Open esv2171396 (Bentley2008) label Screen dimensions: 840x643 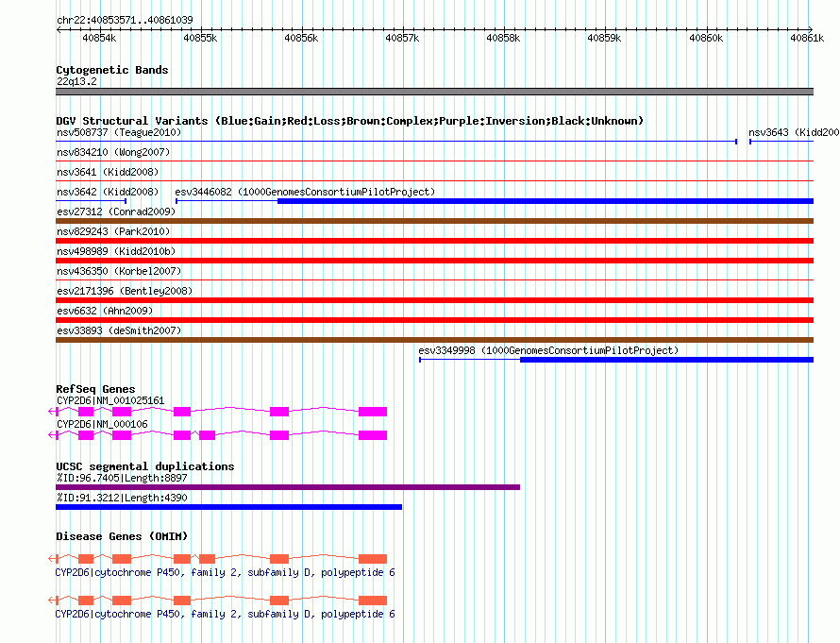(x=125, y=291)
